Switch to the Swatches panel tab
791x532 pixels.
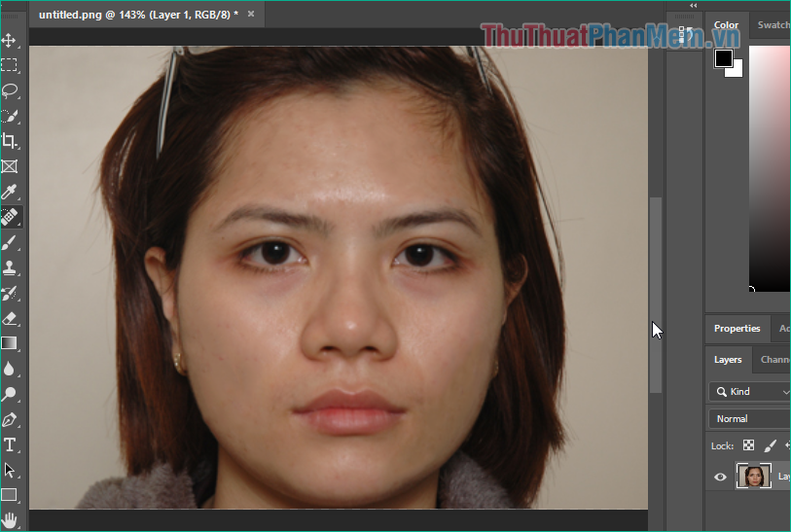[x=773, y=24]
